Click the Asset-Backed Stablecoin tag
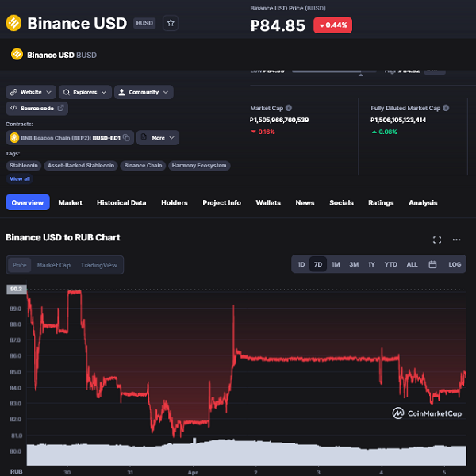Screen dimensions: 476x476 (x=81, y=166)
